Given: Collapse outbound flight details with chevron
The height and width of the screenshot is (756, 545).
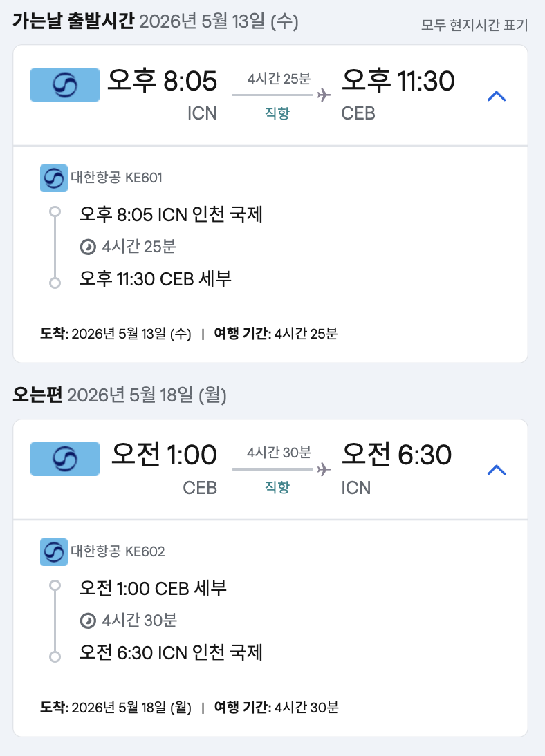Looking at the screenshot, I should (x=497, y=97).
